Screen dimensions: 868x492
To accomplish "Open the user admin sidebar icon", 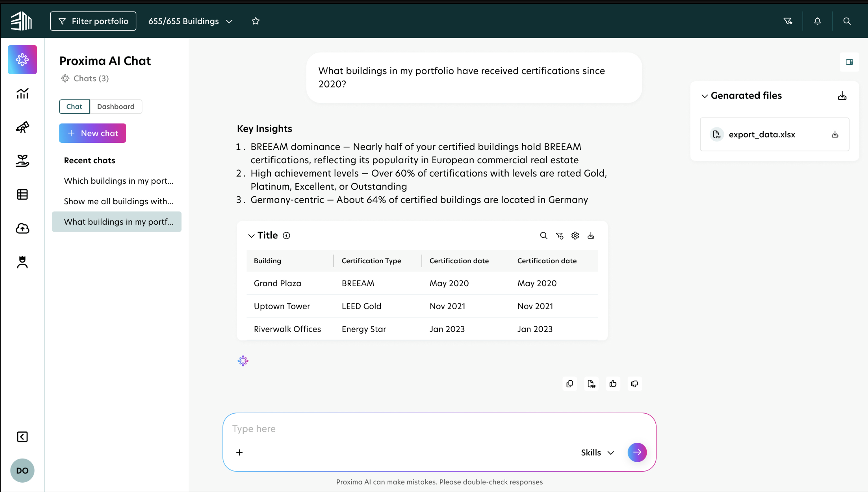I will pyautogui.click(x=22, y=262).
